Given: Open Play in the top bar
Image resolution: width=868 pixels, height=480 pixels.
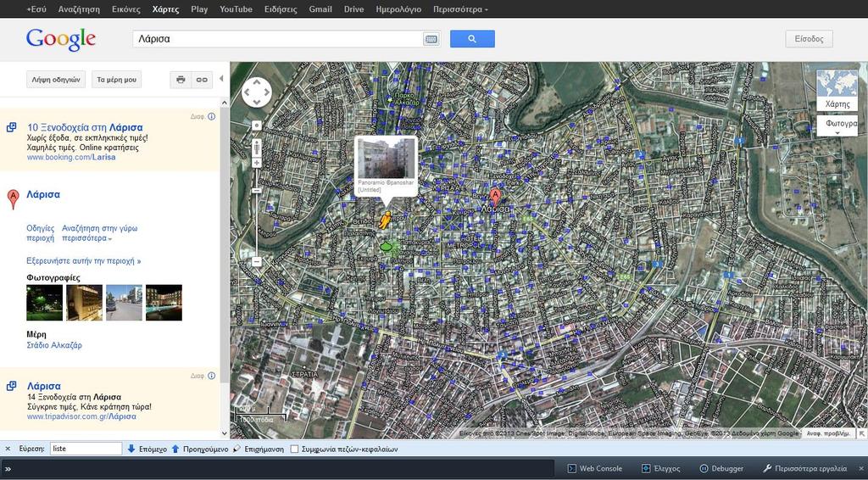Looking at the screenshot, I should (199, 9).
